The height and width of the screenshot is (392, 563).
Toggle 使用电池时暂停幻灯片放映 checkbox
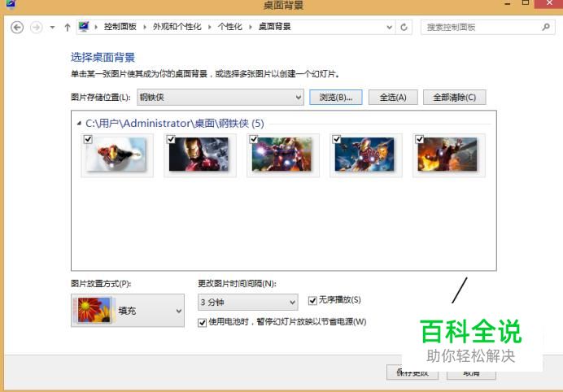click(x=202, y=322)
